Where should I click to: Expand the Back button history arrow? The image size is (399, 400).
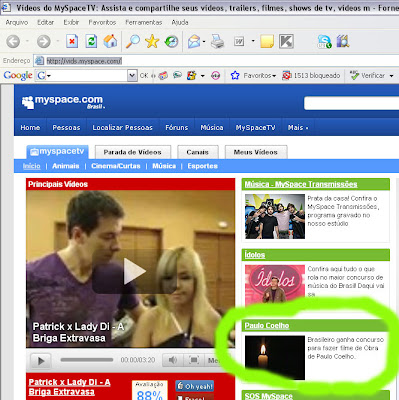click(x=27, y=41)
